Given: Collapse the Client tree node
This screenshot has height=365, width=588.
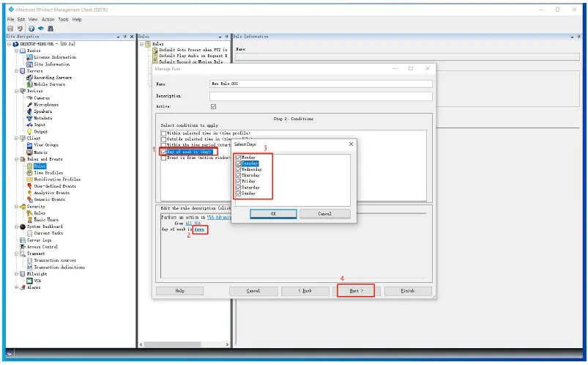Looking at the screenshot, I should pos(17,139).
